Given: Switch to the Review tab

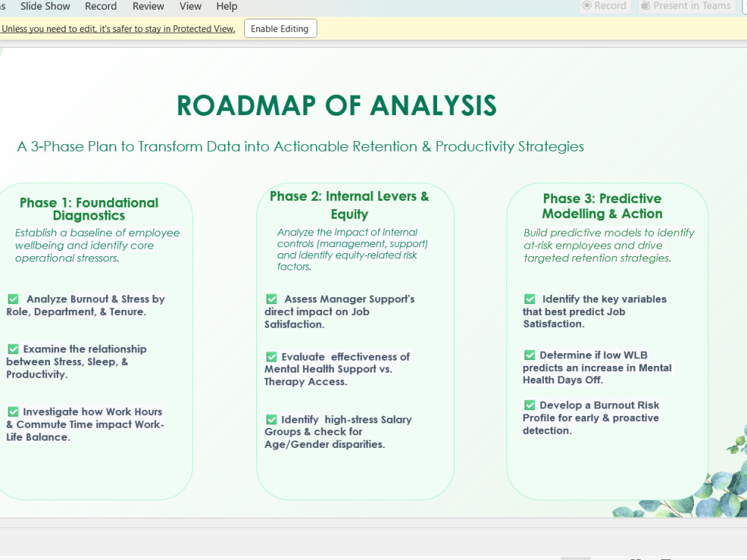Looking at the screenshot, I should pos(148,6).
